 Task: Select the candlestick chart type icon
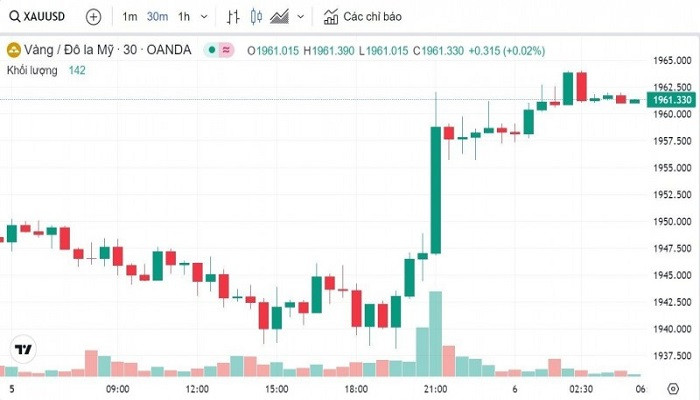click(x=256, y=17)
